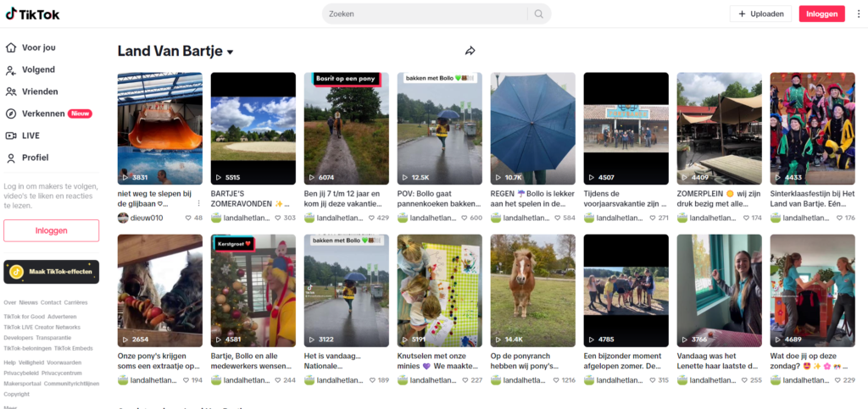
Task: Click the search magnifier icon
Action: click(538, 14)
